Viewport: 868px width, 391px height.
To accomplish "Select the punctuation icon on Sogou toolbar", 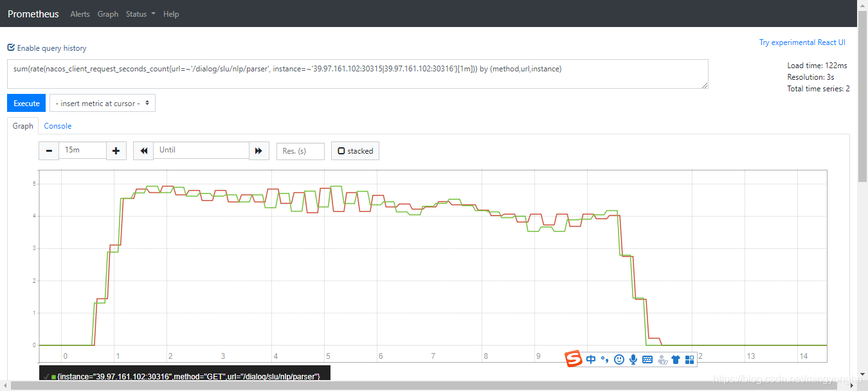I will click(x=604, y=359).
